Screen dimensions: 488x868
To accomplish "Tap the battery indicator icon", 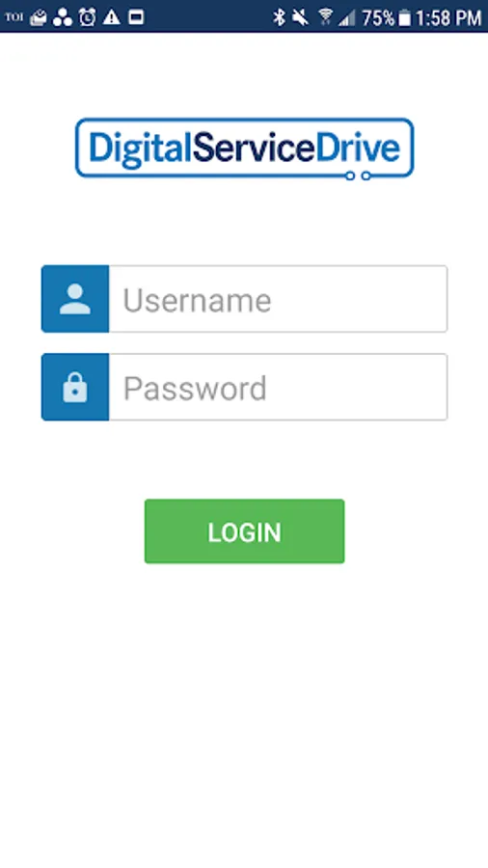I will 405,18.
